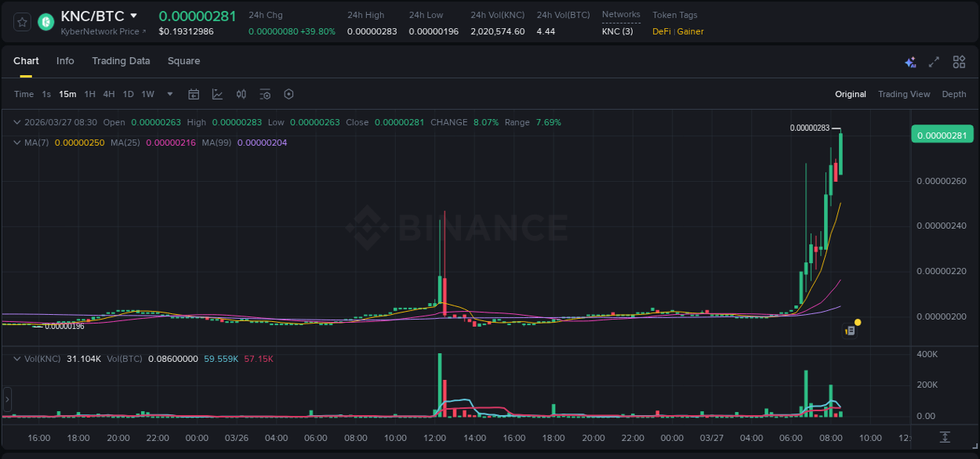The height and width of the screenshot is (459, 980).
Task: Favorite the KNC/BTC pair with the star
Action: [x=21, y=22]
